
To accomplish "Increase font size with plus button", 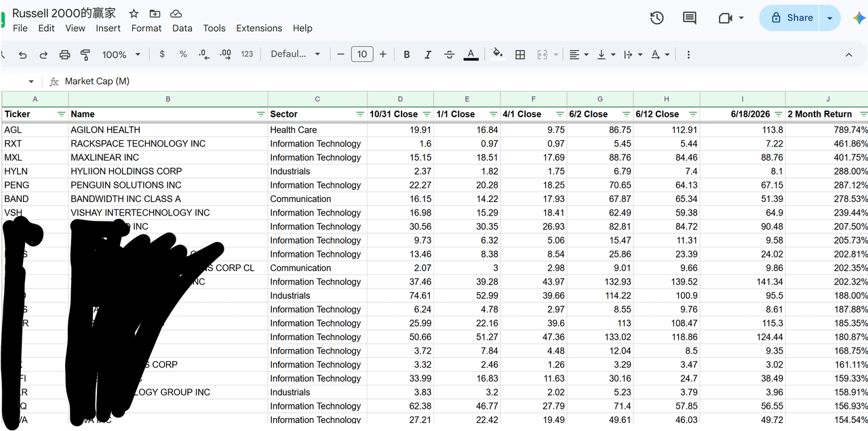I will [x=383, y=54].
